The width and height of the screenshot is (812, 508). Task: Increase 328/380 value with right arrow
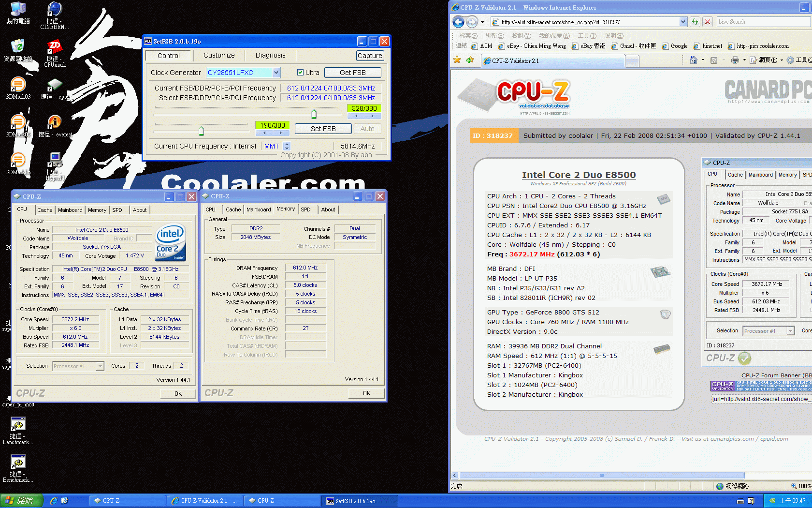tap(372, 116)
